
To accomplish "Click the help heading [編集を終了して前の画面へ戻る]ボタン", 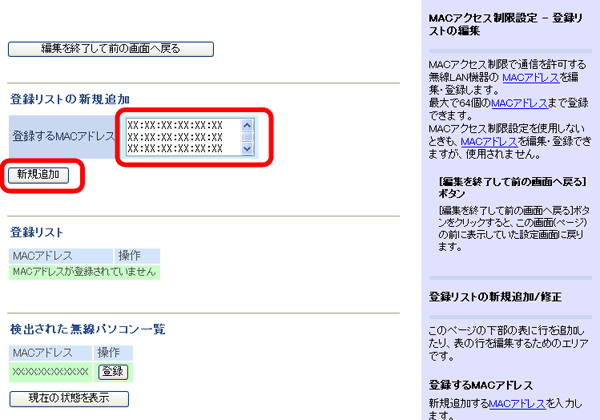I will pos(513,187).
